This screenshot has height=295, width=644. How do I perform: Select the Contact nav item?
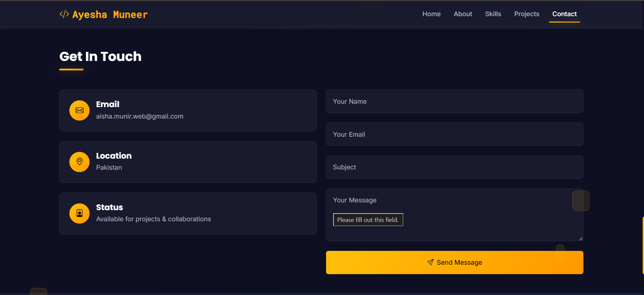(x=565, y=14)
